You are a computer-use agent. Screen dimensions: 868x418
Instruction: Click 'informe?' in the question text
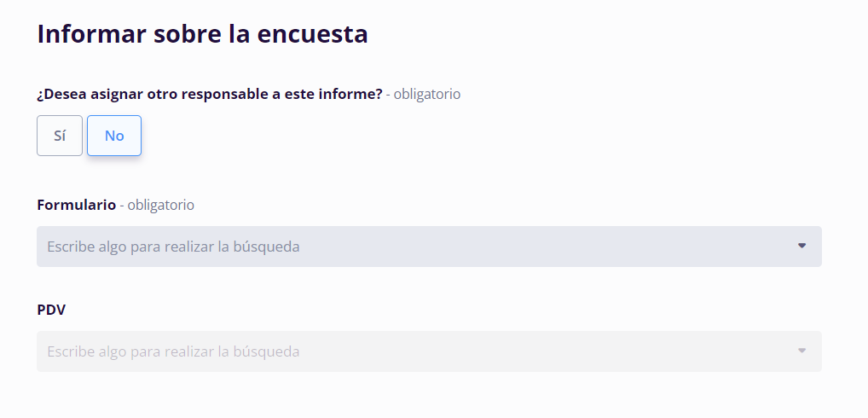(x=353, y=94)
